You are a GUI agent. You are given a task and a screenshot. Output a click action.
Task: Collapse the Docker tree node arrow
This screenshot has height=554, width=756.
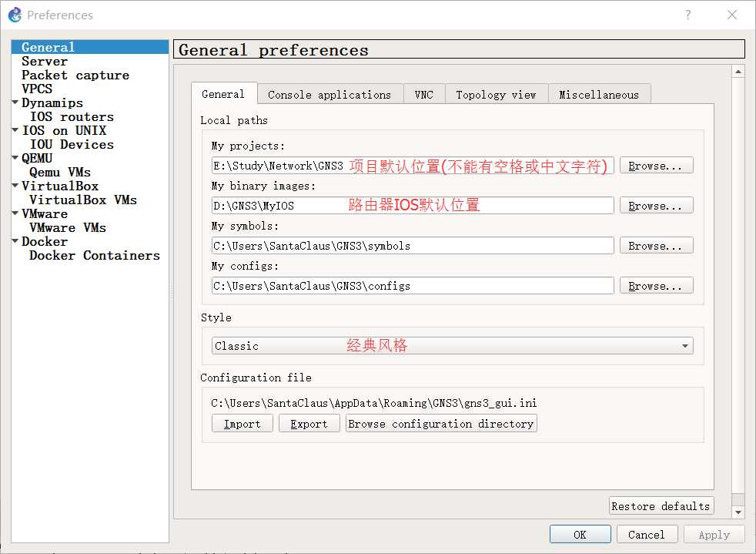(15, 241)
